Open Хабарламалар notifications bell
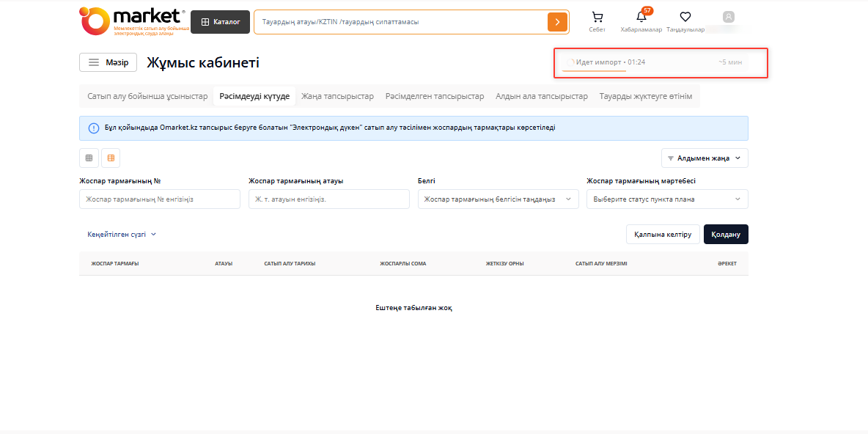The width and height of the screenshot is (868, 434). 641,21
